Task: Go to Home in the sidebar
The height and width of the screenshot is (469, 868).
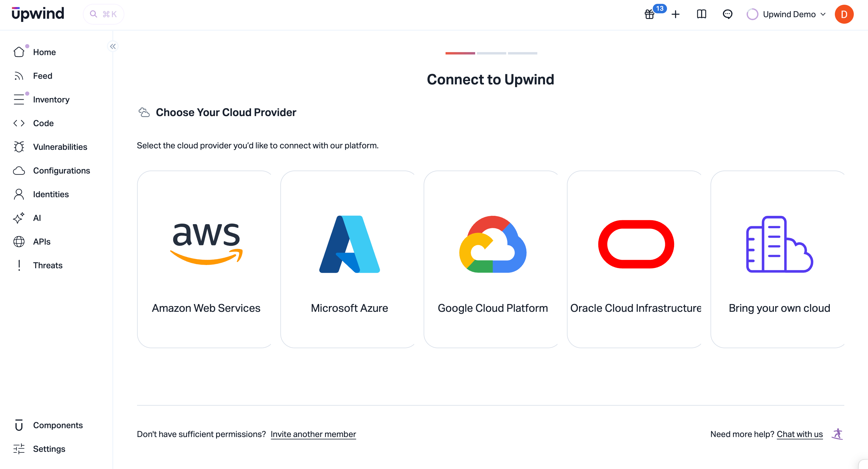Action: (x=44, y=52)
